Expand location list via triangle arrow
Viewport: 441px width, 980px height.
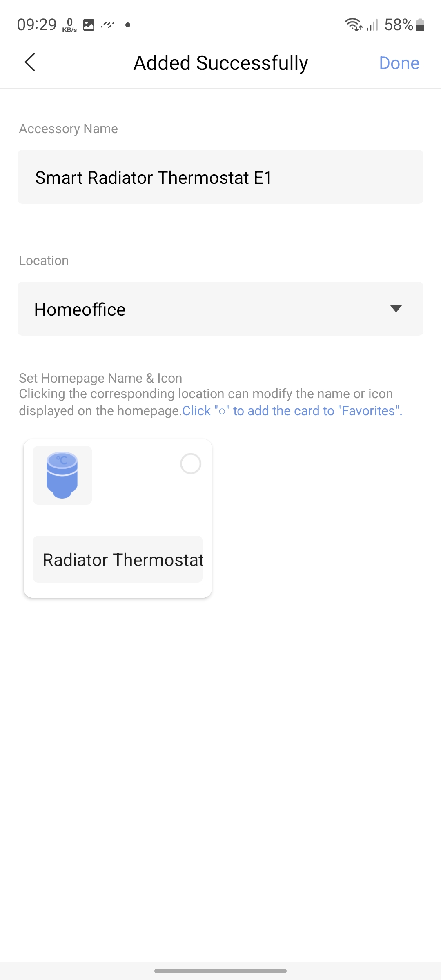pyautogui.click(x=396, y=309)
